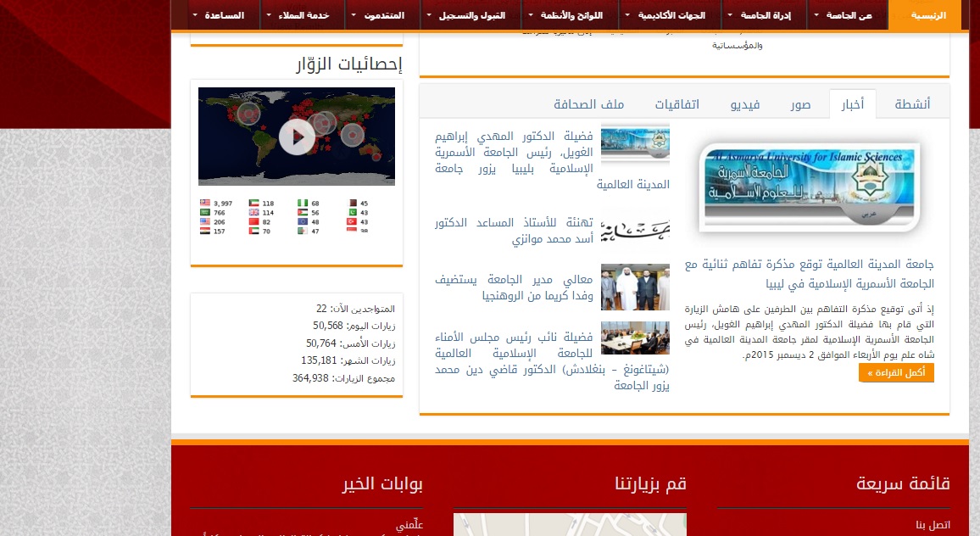The image size is (980, 536).
Task: Click the Asmarya University news thumbnail
Action: pyautogui.click(x=635, y=143)
